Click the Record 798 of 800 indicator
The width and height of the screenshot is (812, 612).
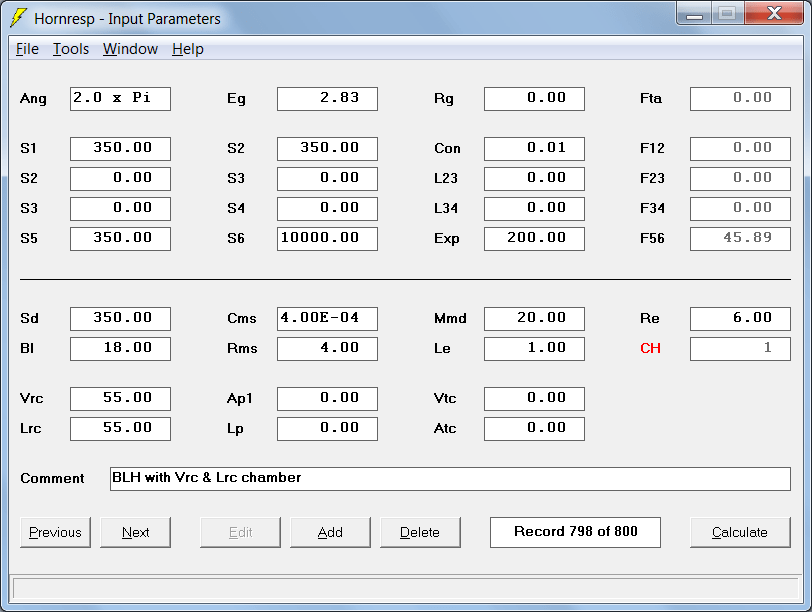[575, 532]
